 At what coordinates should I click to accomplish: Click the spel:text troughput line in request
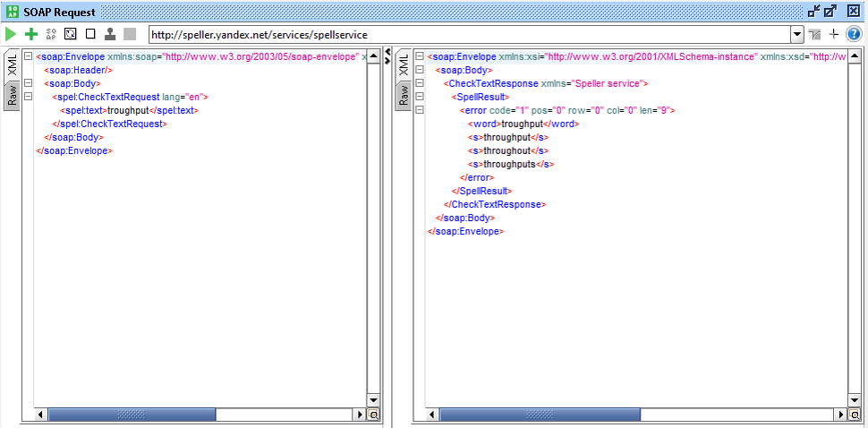pos(129,110)
